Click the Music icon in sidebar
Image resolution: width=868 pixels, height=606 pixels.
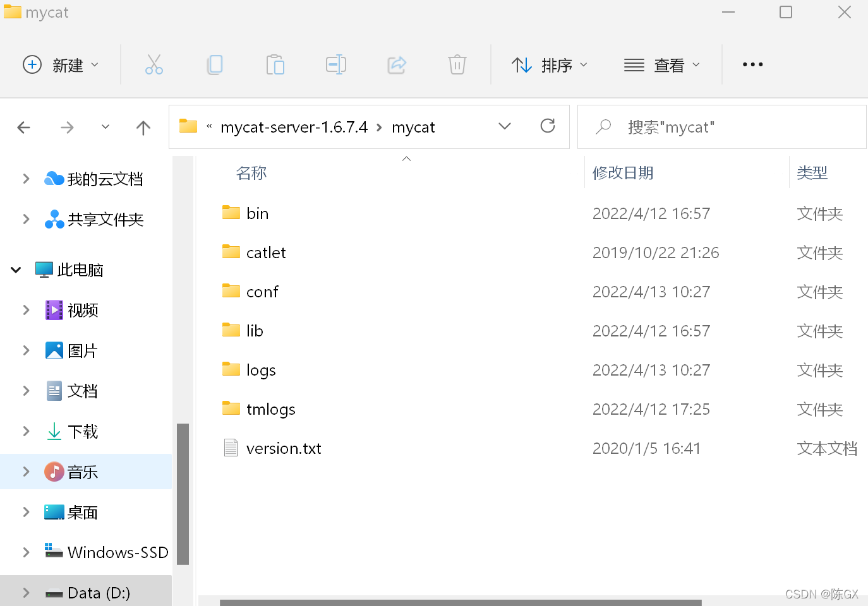(54, 472)
